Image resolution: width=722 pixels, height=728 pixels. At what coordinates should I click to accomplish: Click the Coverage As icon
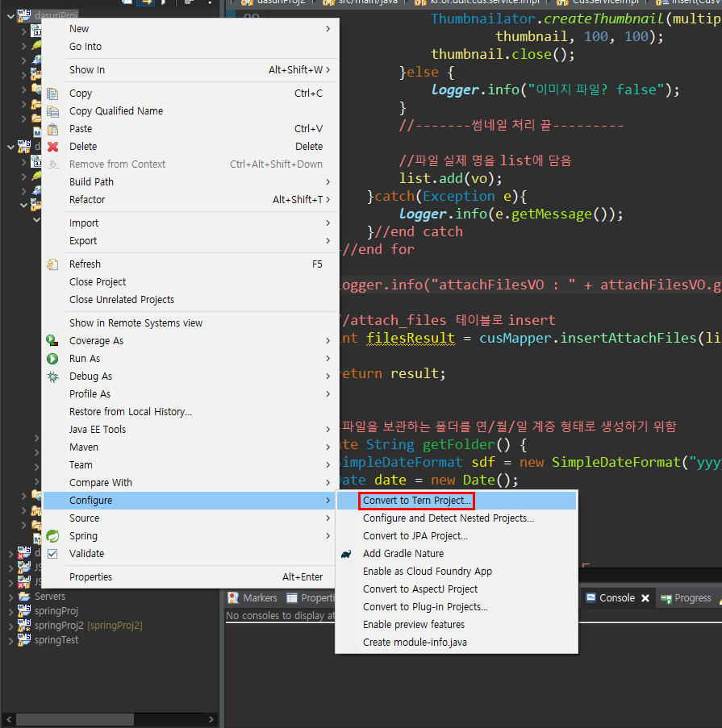[52, 341]
